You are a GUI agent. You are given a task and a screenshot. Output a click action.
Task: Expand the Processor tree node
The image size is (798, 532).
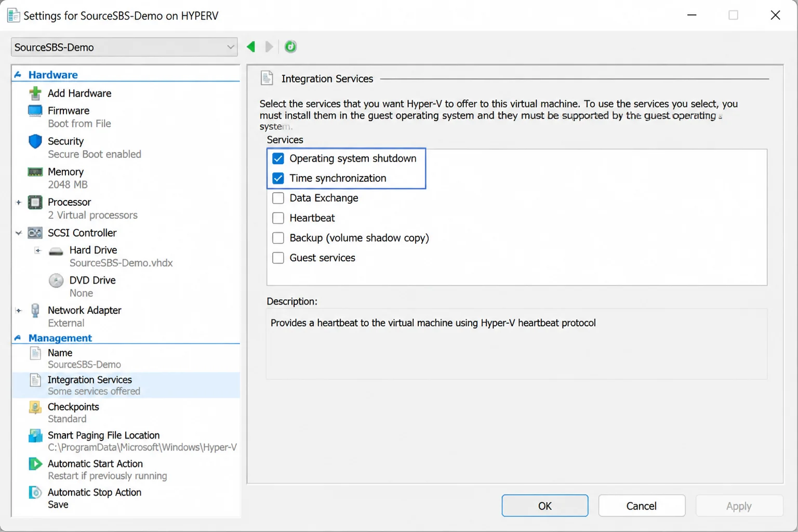coord(19,202)
